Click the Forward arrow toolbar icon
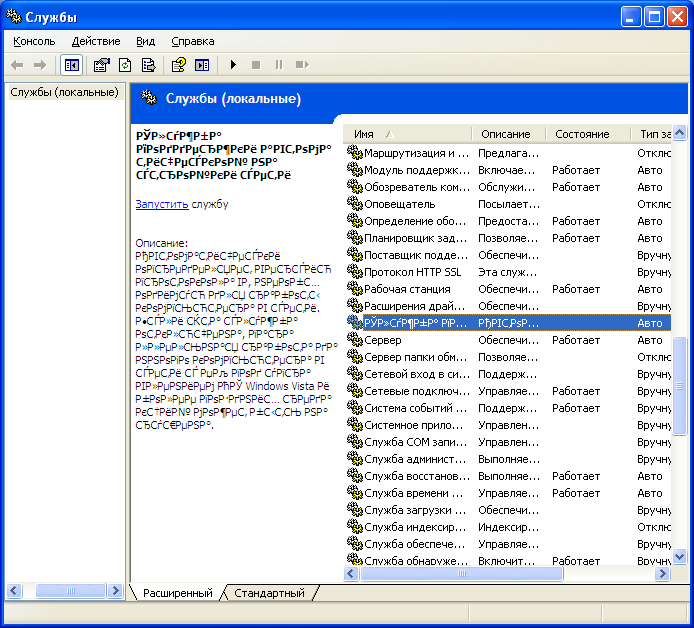This screenshot has width=694, height=628. (x=40, y=65)
